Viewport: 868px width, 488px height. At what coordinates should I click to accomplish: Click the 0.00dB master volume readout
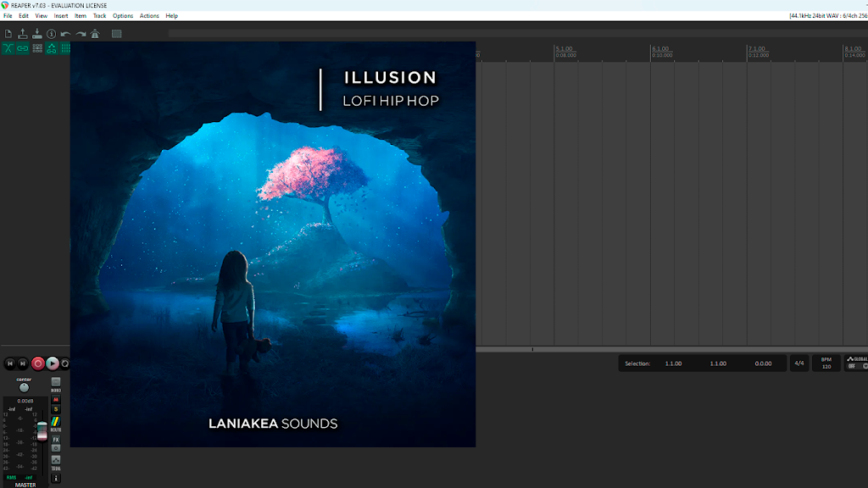pyautogui.click(x=25, y=401)
